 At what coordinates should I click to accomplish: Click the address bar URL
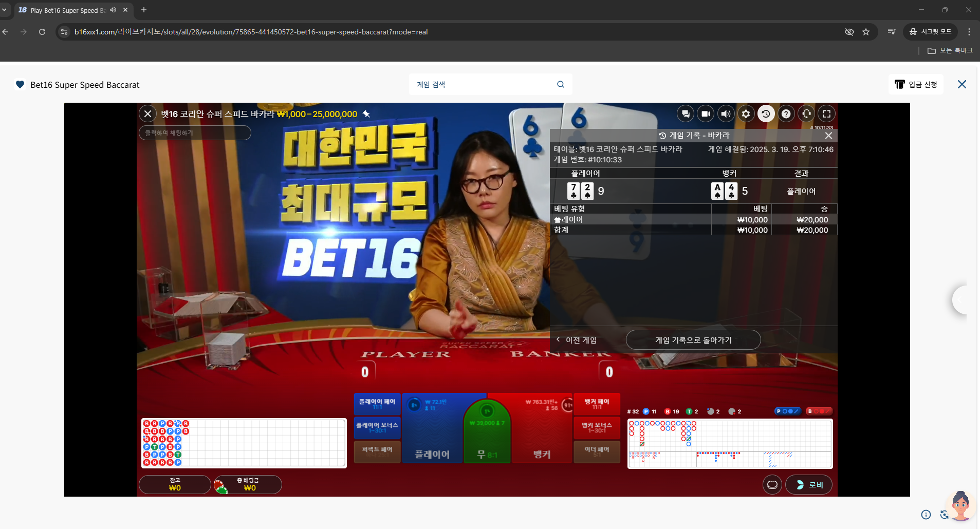pos(251,32)
